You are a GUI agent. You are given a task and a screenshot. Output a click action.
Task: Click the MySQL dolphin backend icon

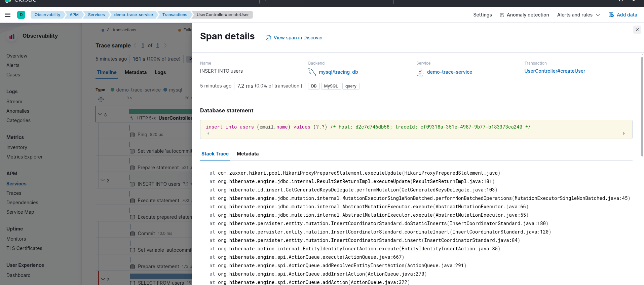312,72
